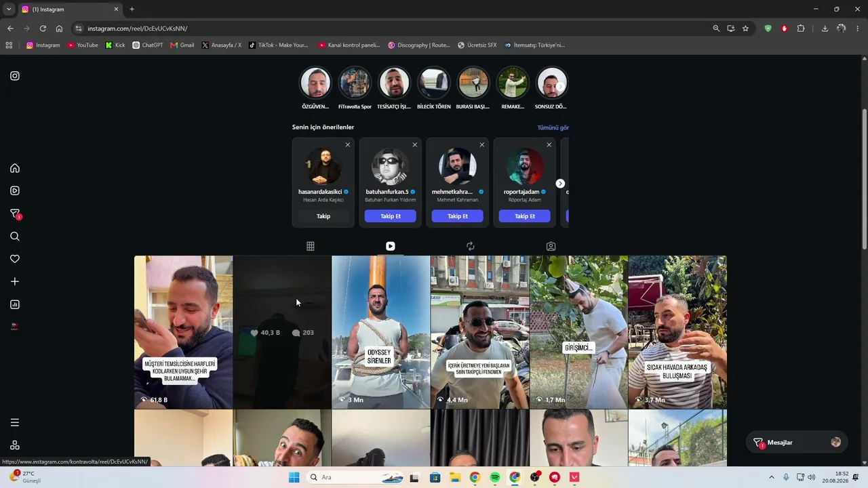Open Chrome downloads
Image resolution: width=868 pixels, height=488 pixels.
coord(825,28)
